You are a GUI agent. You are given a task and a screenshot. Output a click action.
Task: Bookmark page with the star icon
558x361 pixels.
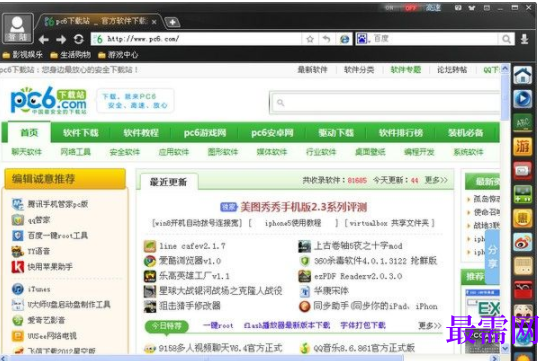(310, 39)
